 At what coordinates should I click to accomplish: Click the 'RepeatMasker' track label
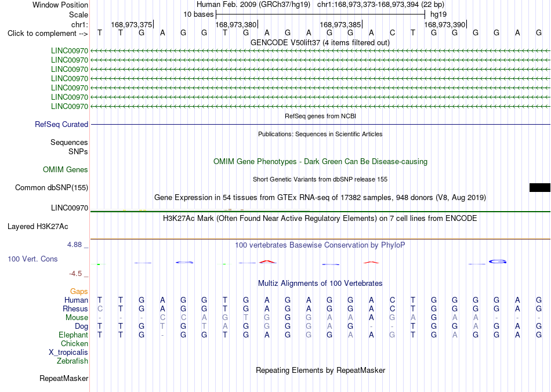(x=64, y=378)
